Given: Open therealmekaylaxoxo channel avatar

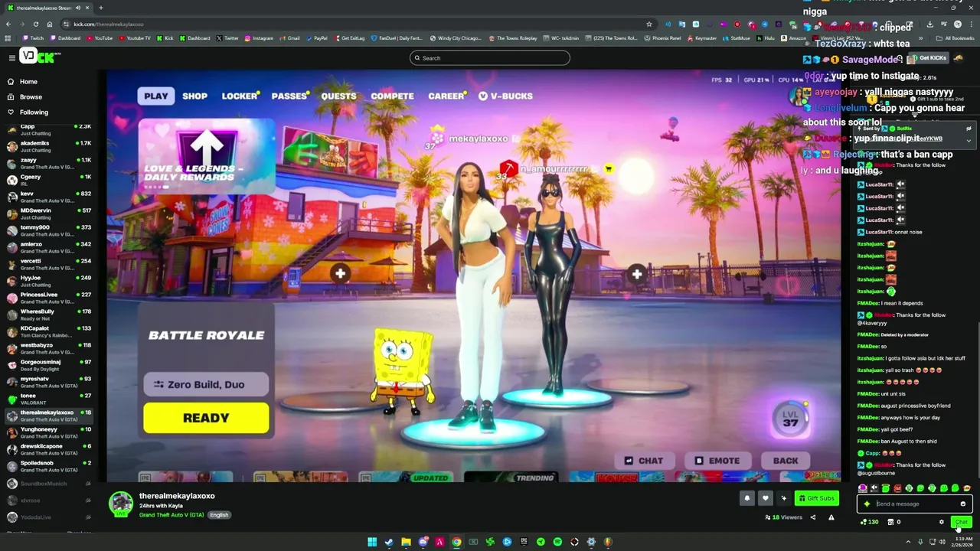Looking at the screenshot, I should [121, 504].
